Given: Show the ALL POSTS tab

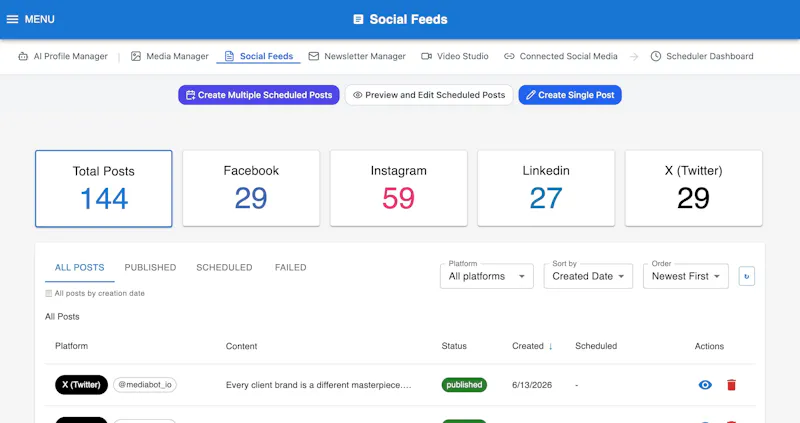Looking at the screenshot, I should point(80,267).
